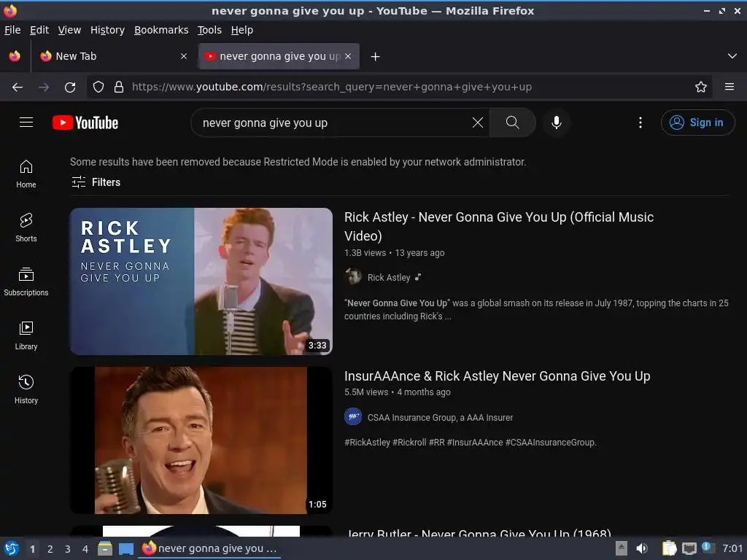Click the Firefox taskbar window entry
The width and height of the screenshot is (747, 560).
pos(210,548)
